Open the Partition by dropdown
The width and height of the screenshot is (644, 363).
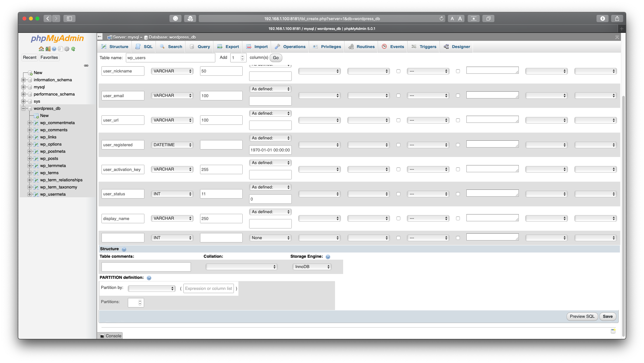152,289
